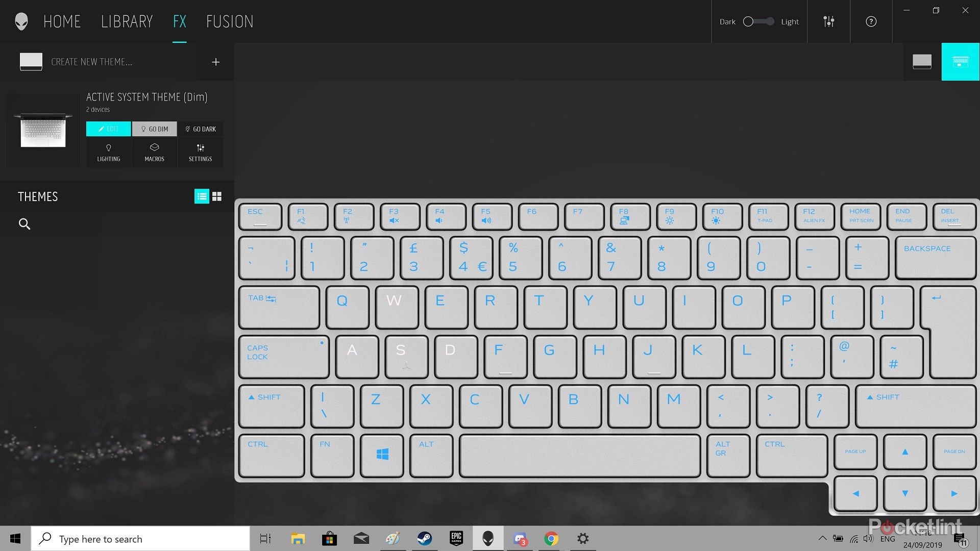Click the Windows taskbar search box

(x=140, y=539)
